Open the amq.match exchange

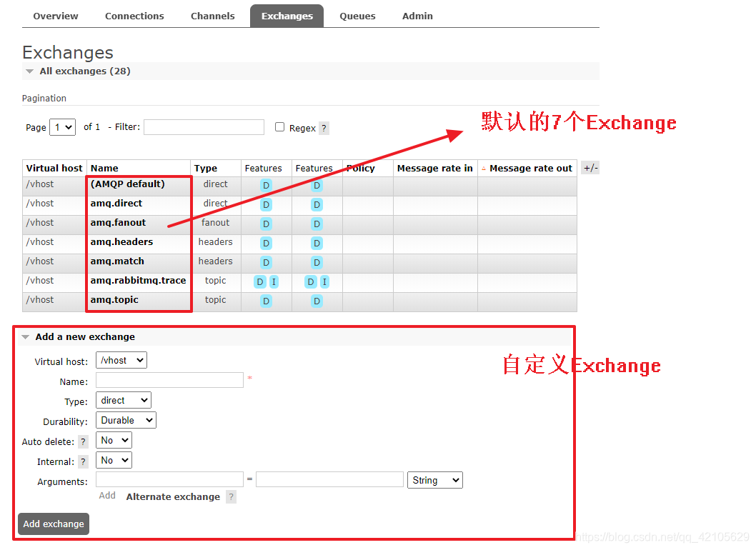click(x=117, y=261)
